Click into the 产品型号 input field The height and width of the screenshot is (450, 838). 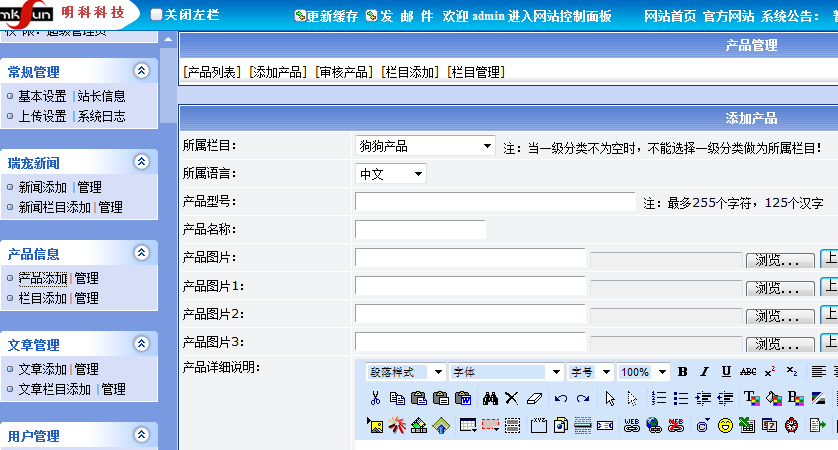tap(495, 201)
